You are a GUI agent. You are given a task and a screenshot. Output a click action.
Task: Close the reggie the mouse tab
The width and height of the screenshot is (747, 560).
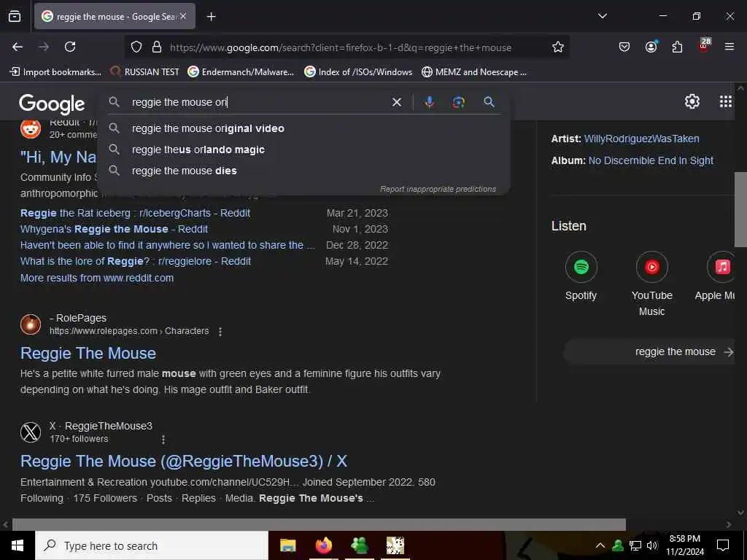coord(183,17)
